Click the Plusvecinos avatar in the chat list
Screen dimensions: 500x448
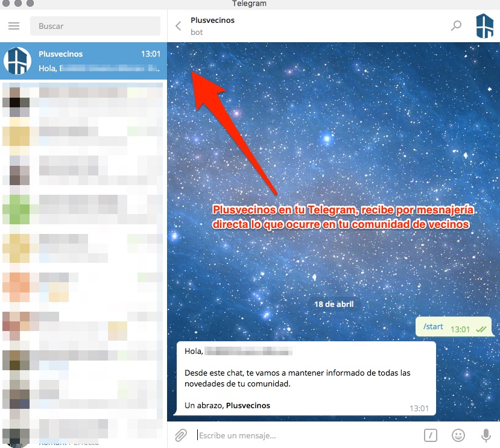tap(16, 61)
